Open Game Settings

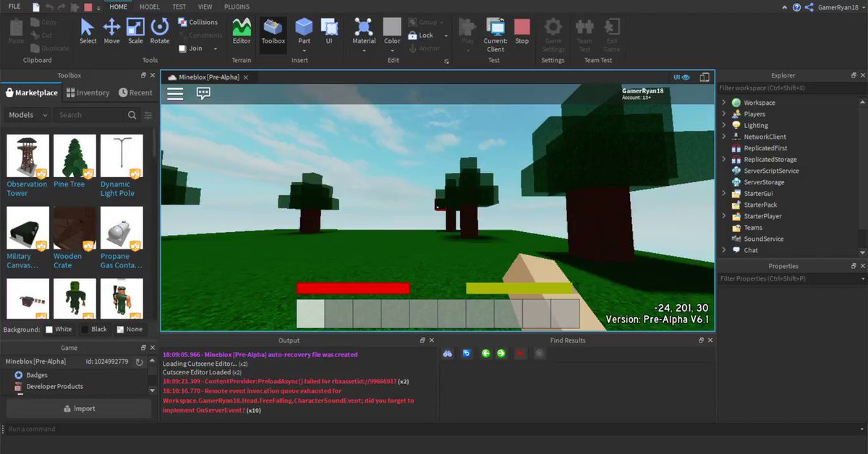coord(553,35)
